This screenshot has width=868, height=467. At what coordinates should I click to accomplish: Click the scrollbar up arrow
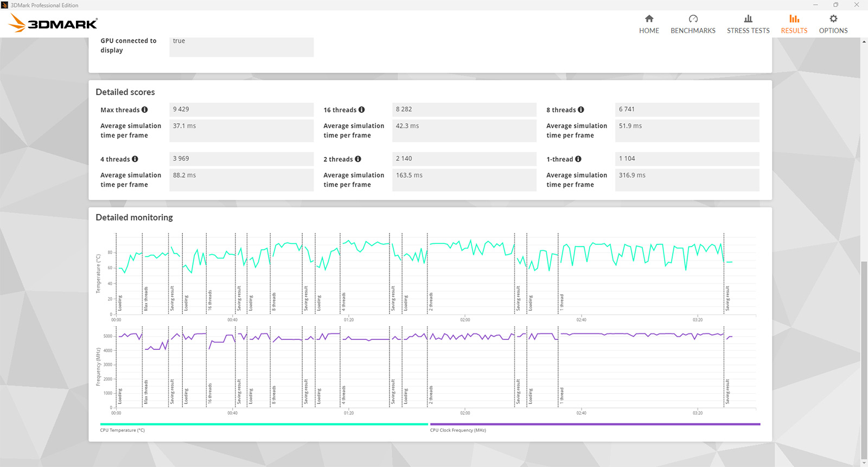864,42
